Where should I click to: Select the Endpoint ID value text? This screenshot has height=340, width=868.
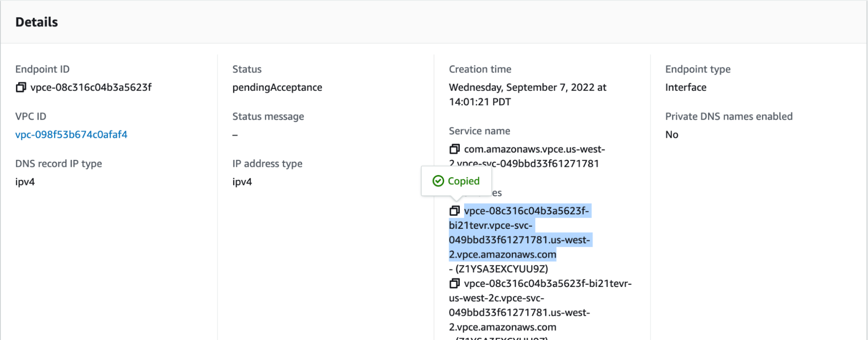coord(91,87)
